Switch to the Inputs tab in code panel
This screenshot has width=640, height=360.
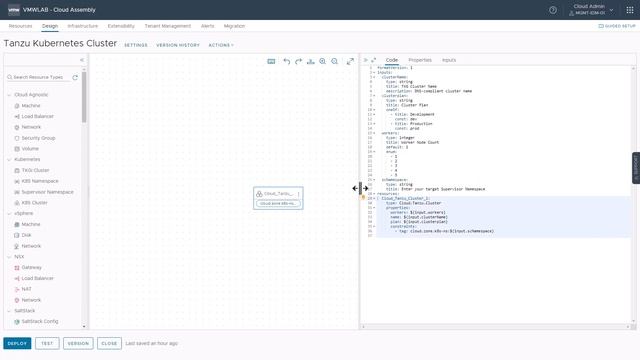(x=449, y=60)
